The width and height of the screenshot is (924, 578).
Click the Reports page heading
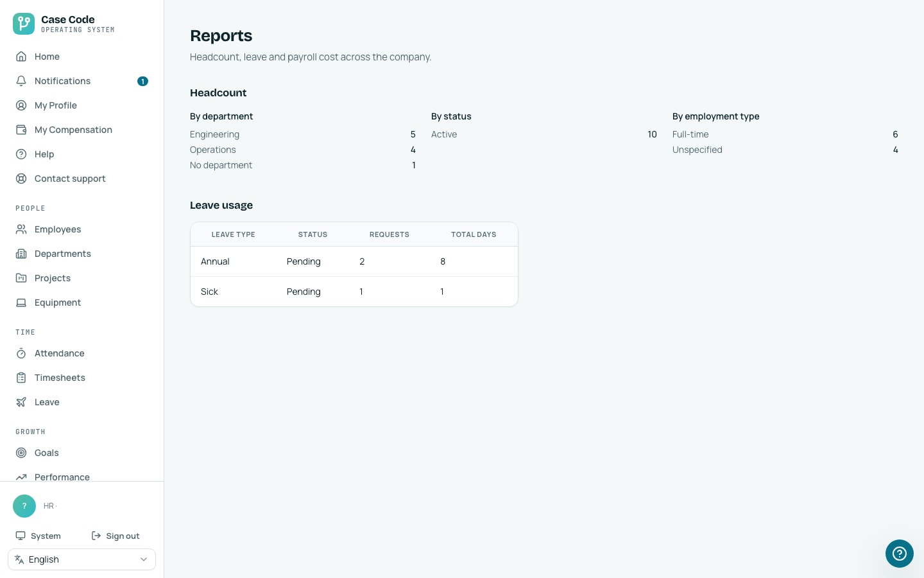pos(221,36)
